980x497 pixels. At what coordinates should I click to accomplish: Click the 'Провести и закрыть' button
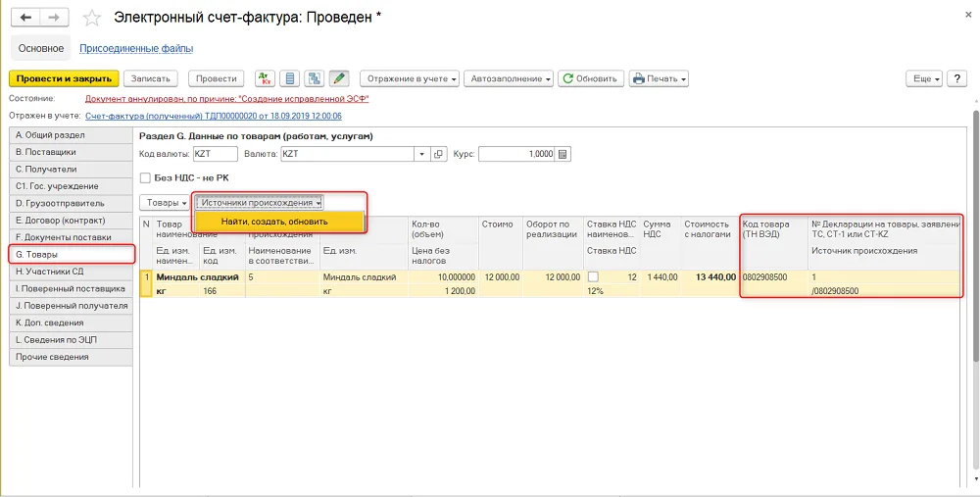click(64, 78)
